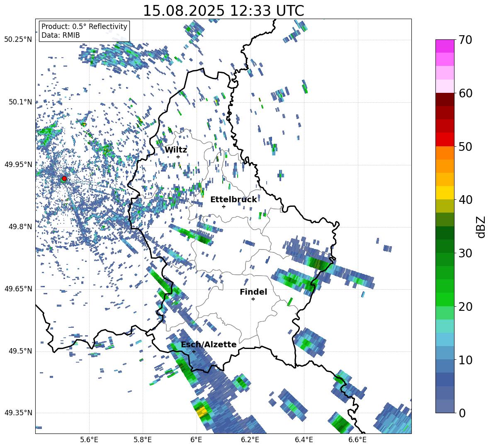Click the 49.65°N latitude label
491x448 pixels.
tap(18, 288)
